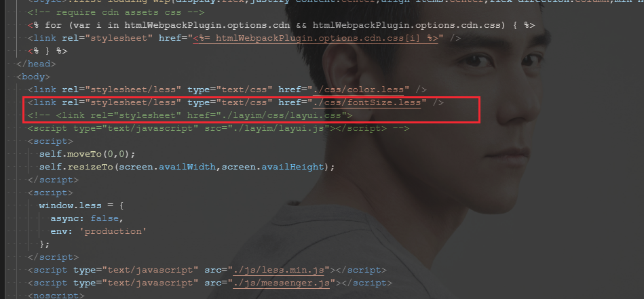
Task: Click the for loop template line
Action: pos(282,26)
